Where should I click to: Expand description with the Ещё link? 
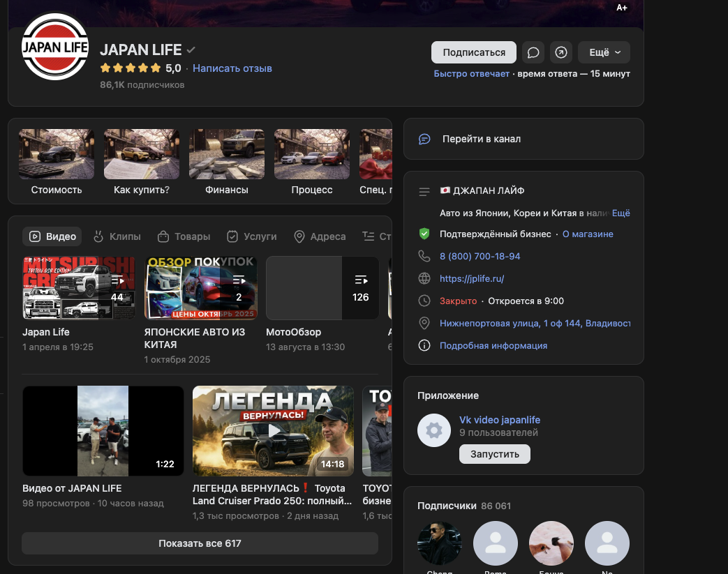tap(621, 213)
